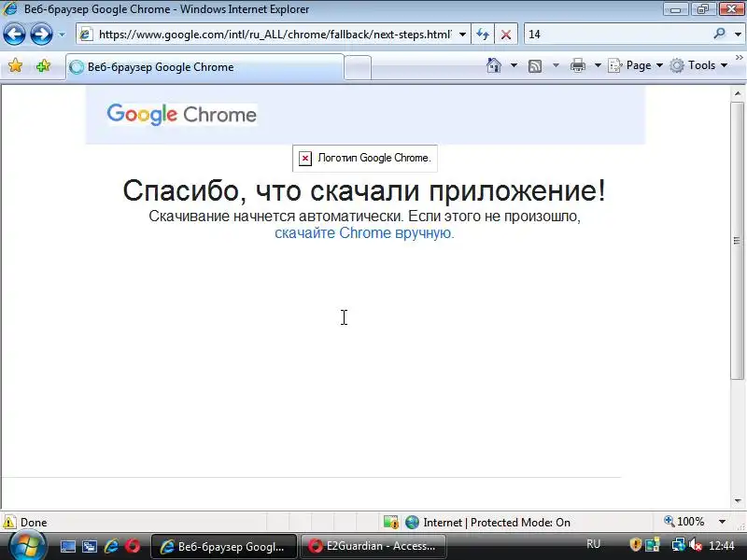747x560 pixels.
Task: Switch to E2Guardian - Access... taskbar window
Action: pos(373,546)
